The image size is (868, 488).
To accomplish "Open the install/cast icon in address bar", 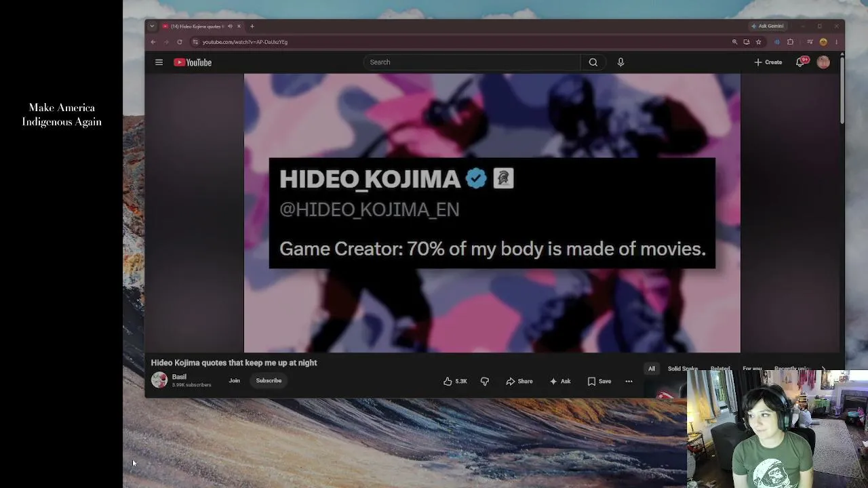I will click(747, 42).
